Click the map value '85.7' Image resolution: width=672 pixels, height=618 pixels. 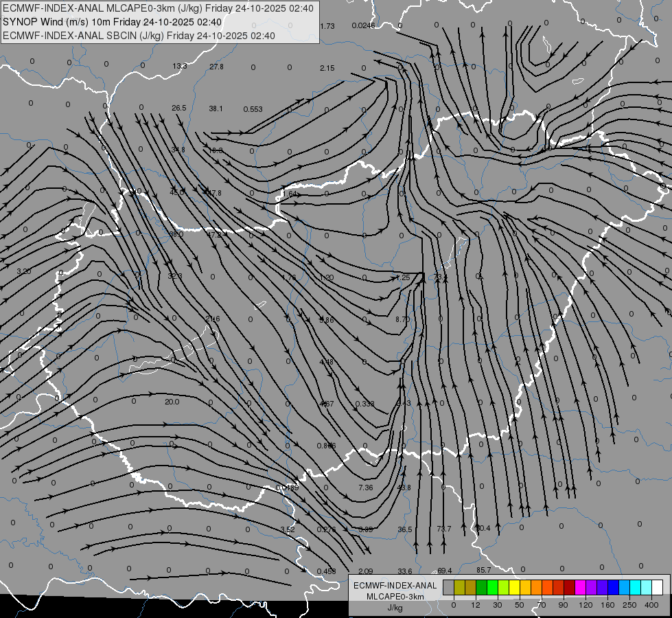483,570
